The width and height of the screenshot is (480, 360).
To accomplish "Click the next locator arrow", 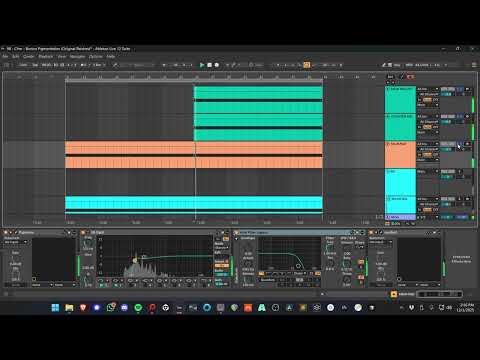I will pos(393,82).
